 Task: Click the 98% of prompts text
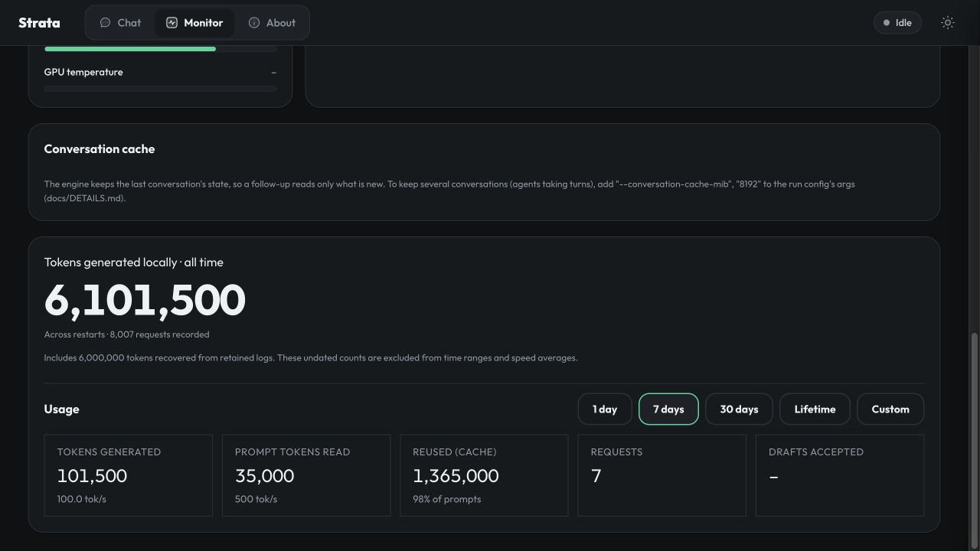coord(446,499)
